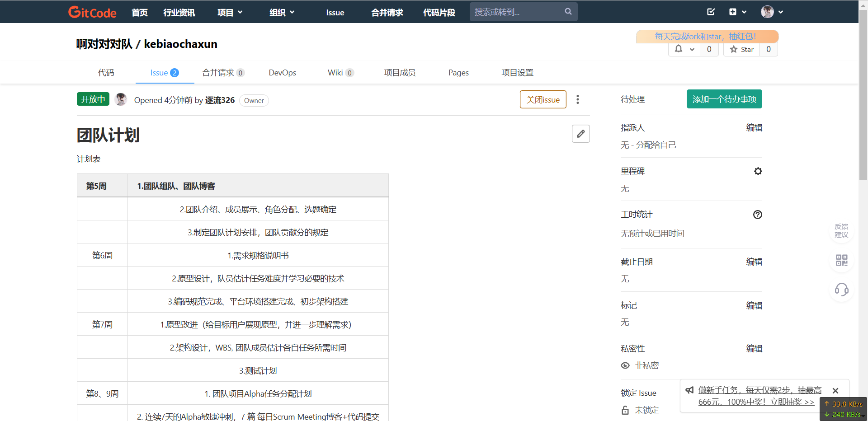Switch to the DevOps tab
This screenshot has height=421, width=868.
click(x=283, y=73)
